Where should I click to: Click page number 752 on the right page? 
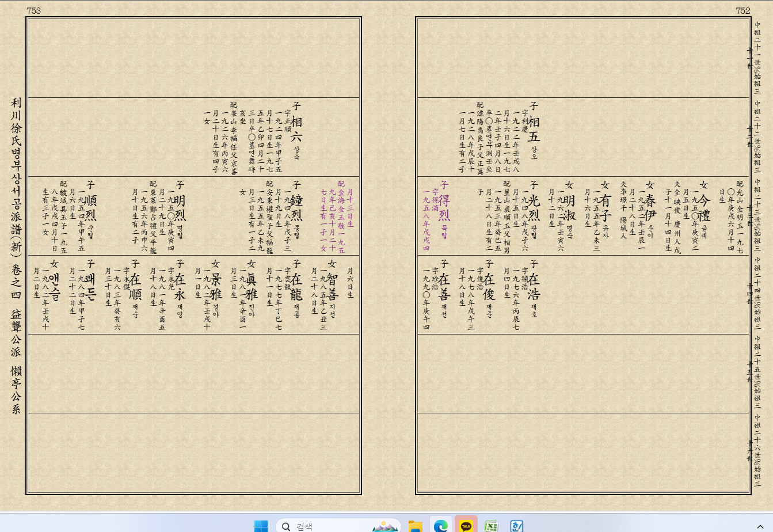pyautogui.click(x=742, y=9)
